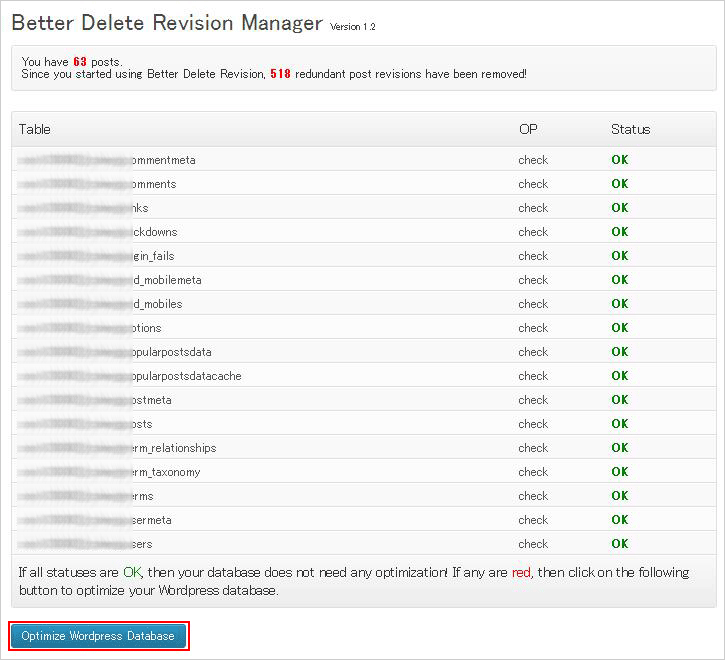Click the green 'OK' word in the footer note
The height and width of the screenshot is (660, 725).
coord(132,573)
